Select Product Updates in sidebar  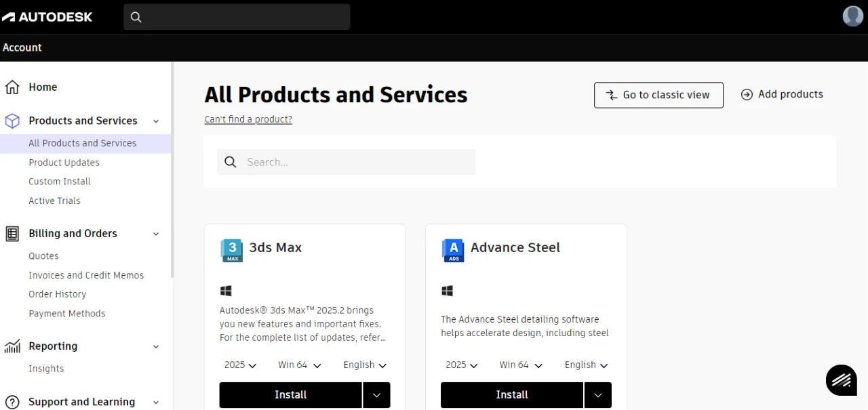click(x=64, y=163)
